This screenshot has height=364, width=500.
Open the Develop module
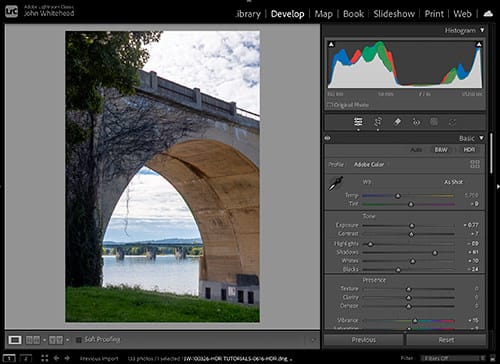287,14
